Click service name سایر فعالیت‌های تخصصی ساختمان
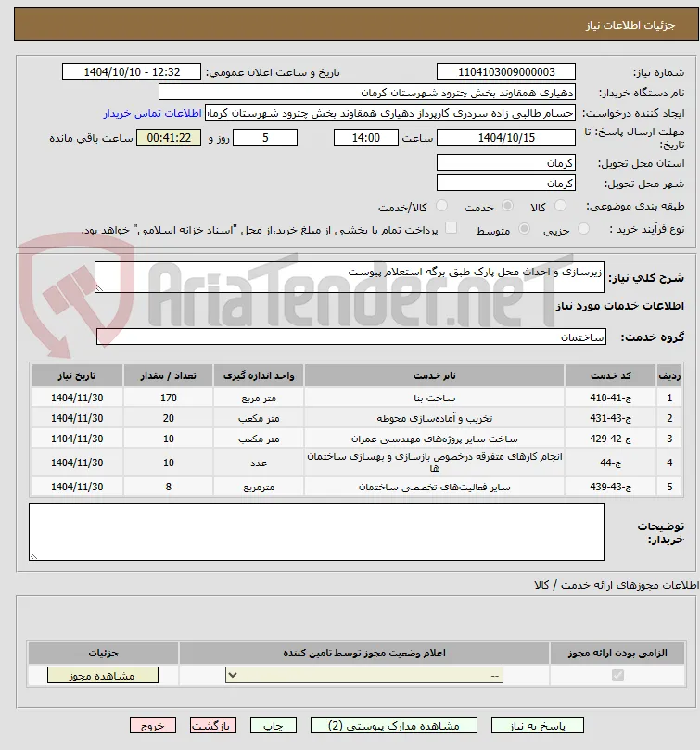 434,487
